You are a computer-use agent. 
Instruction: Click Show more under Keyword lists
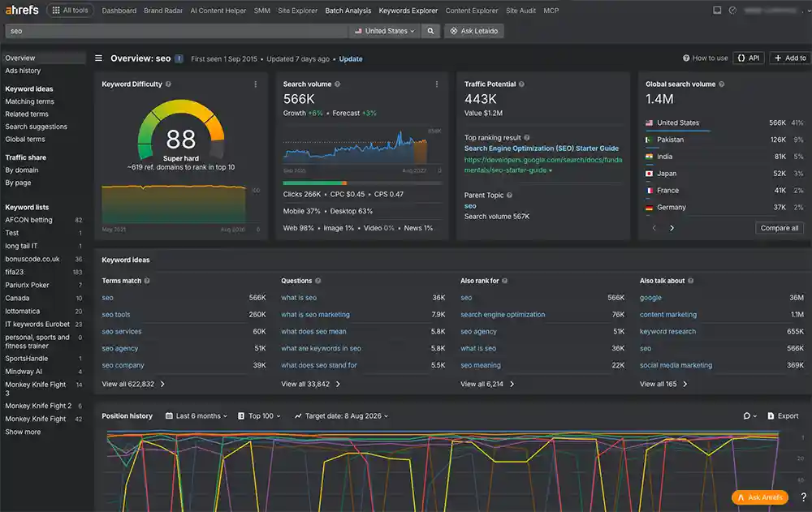[x=23, y=432]
